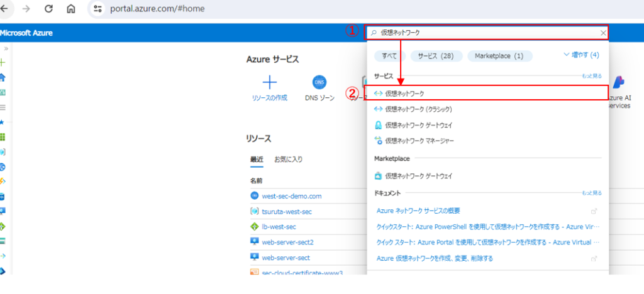
Task: Click external-link icon beside ネットワーク サービスの概要
Action: click(594, 211)
